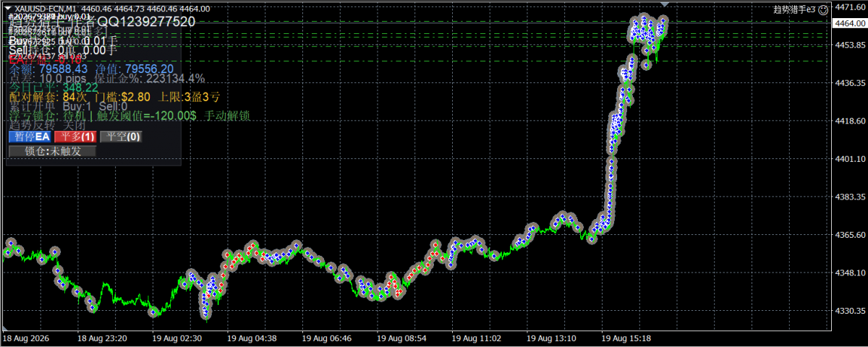The height and width of the screenshot is (347, 868).
Task: Click the EA smiley face icon
Action: click(x=823, y=9)
